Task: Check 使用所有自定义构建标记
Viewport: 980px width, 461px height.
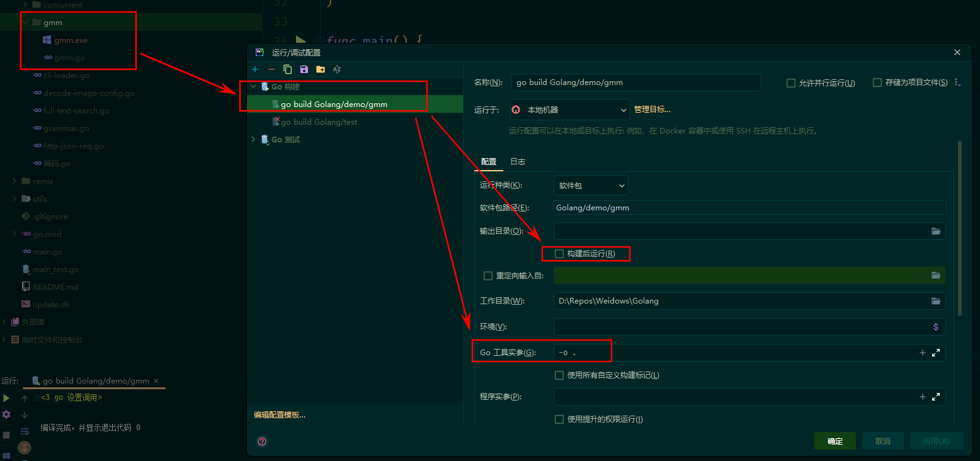Action: pos(559,375)
